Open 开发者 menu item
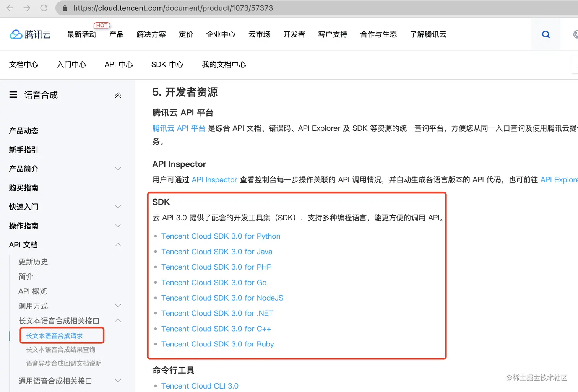 pos(294,34)
